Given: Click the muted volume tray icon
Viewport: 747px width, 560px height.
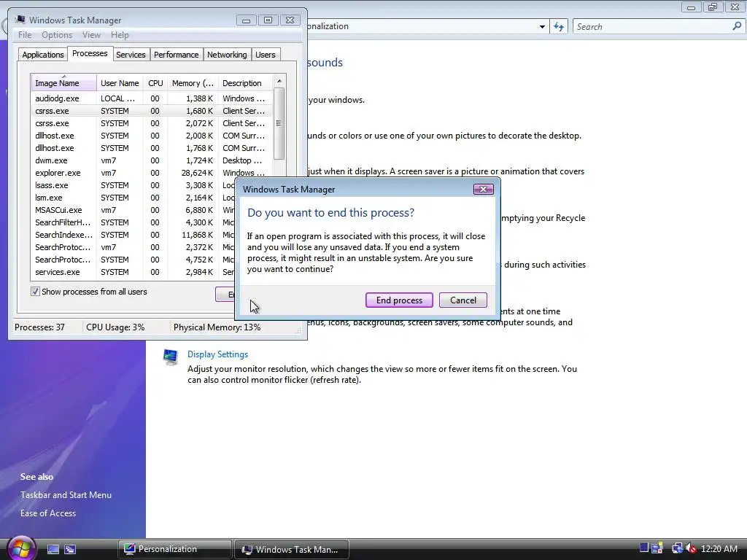Looking at the screenshot, I should tap(691, 548).
